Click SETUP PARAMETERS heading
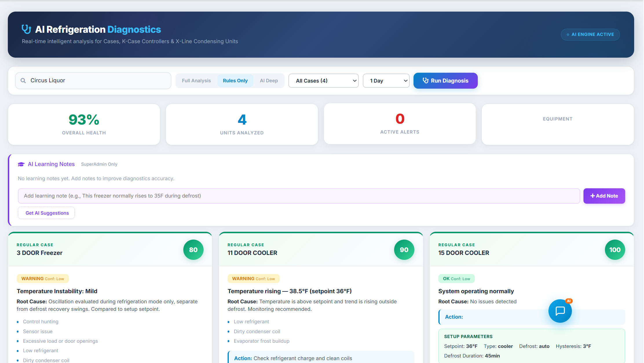Screen dimensions: 644x363 click(x=468, y=337)
